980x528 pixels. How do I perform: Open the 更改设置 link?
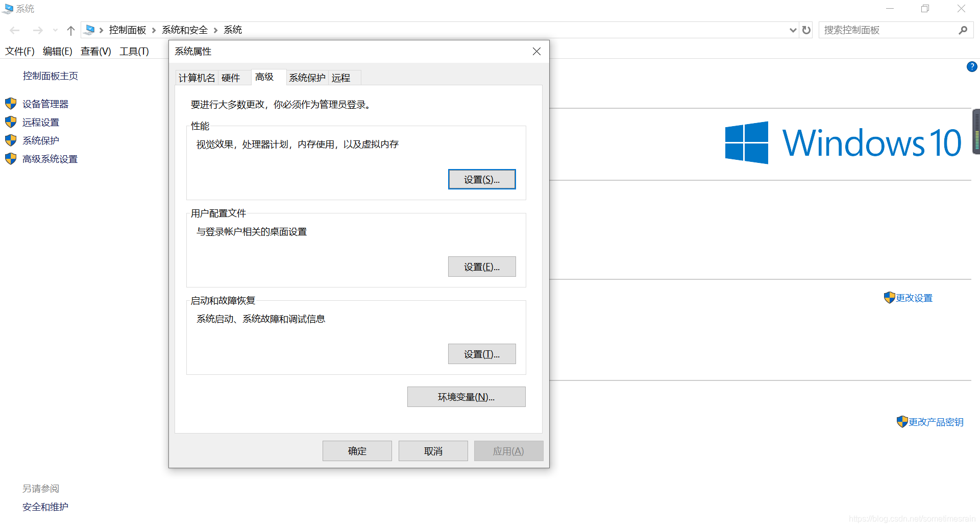pos(914,298)
